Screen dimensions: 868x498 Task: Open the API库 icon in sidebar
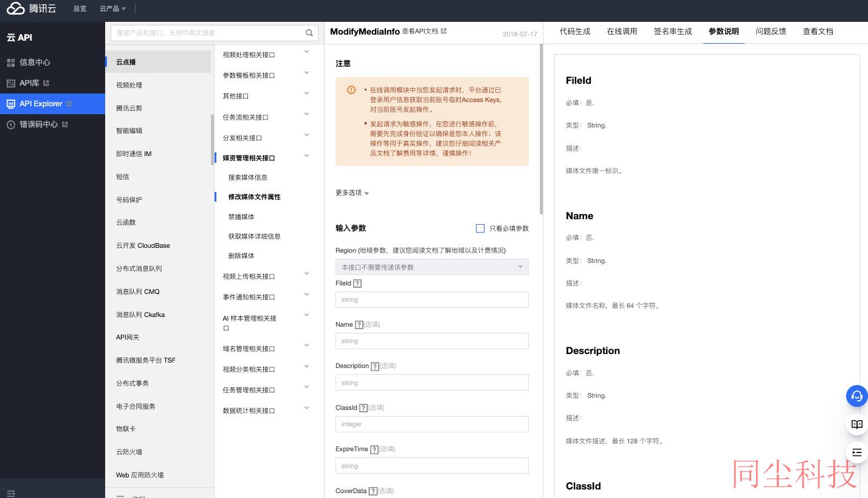[x=10, y=83]
